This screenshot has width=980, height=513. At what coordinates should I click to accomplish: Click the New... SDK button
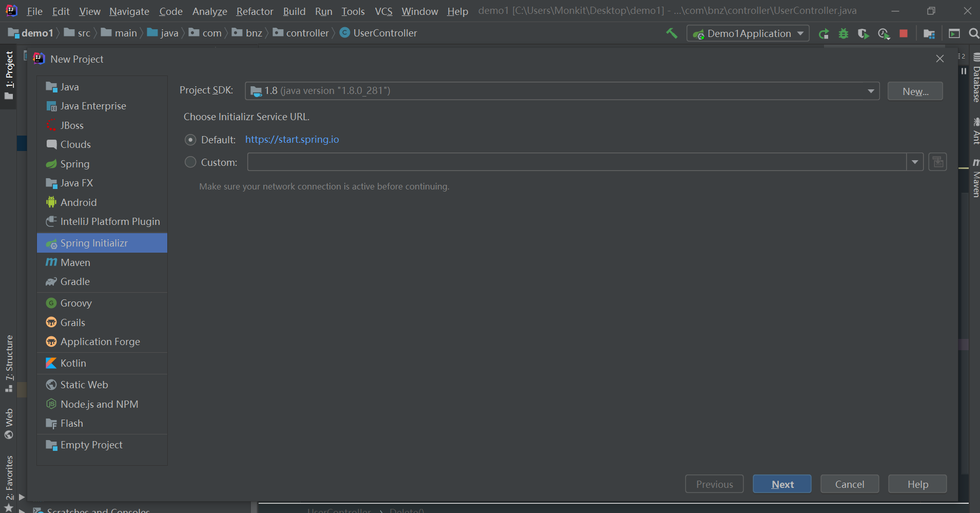[915, 91]
